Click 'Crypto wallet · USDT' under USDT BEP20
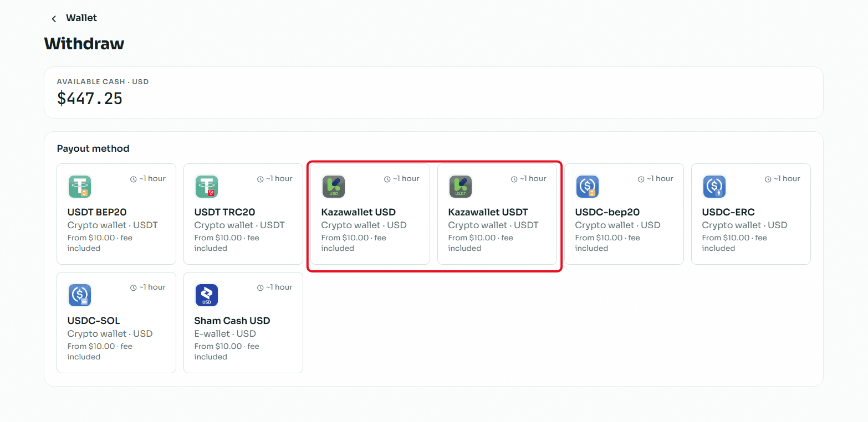This screenshot has width=868, height=422. coord(113,225)
